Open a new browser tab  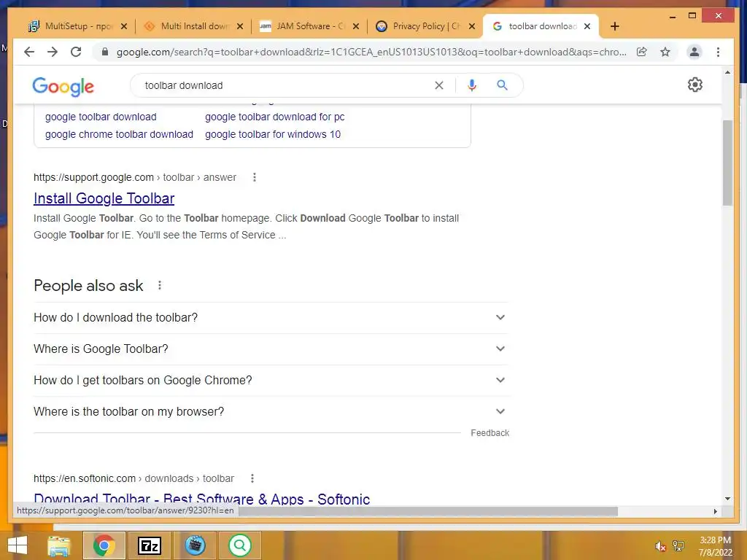click(614, 26)
